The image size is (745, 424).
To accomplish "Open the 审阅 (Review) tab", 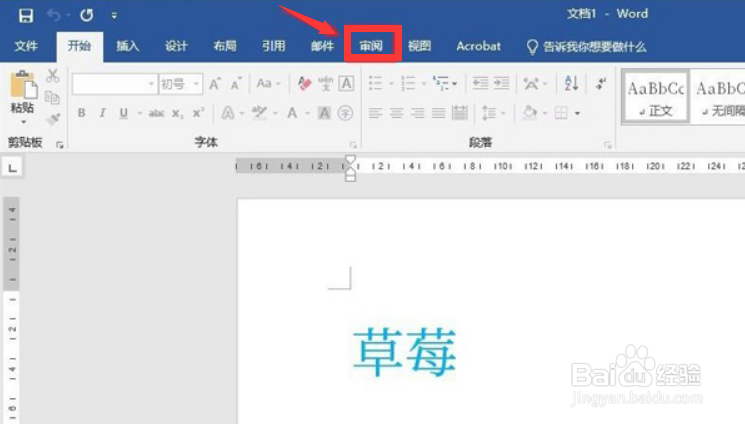I will tap(371, 46).
